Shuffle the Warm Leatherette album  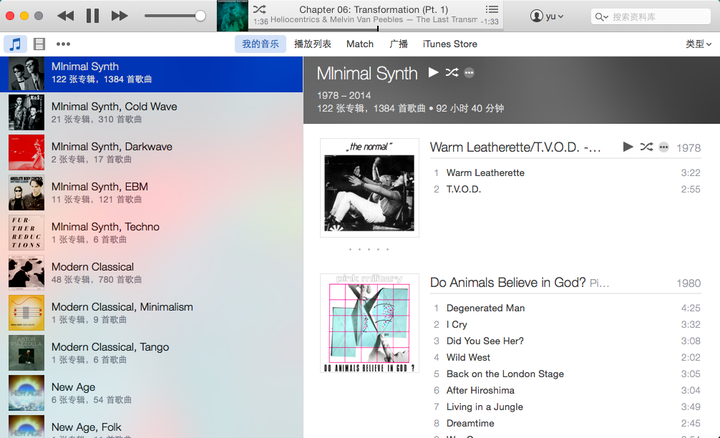click(x=647, y=147)
